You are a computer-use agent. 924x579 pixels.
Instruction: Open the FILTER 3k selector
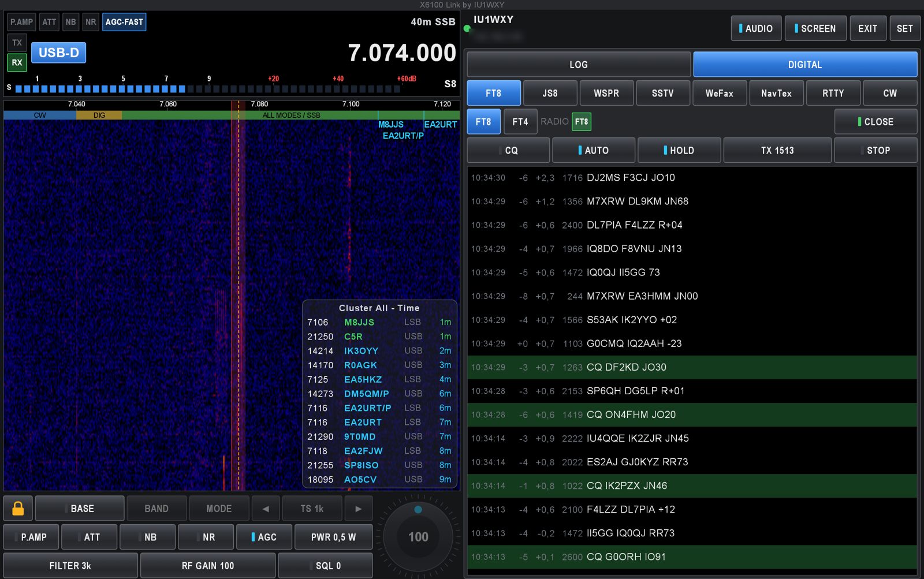(70, 566)
